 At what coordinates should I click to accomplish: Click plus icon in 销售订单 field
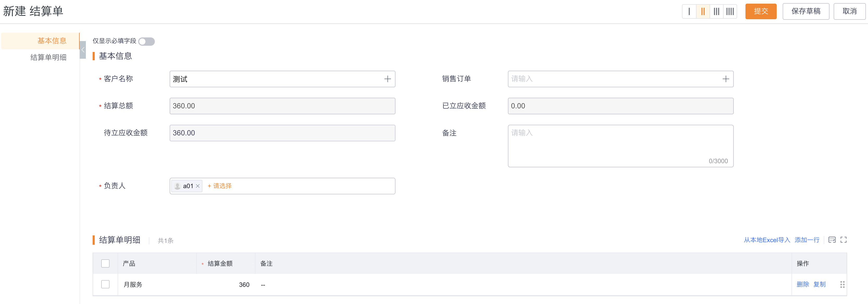726,79
